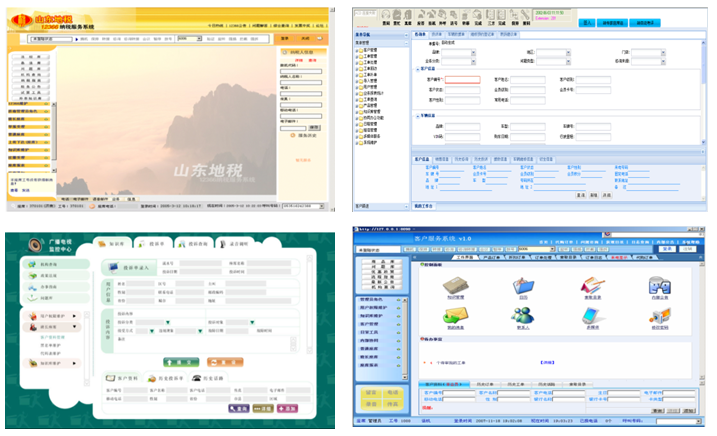This screenshot has width=717, height=436.
Task: Click the headset icon in top-right window toolbar
Action: (385, 15)
